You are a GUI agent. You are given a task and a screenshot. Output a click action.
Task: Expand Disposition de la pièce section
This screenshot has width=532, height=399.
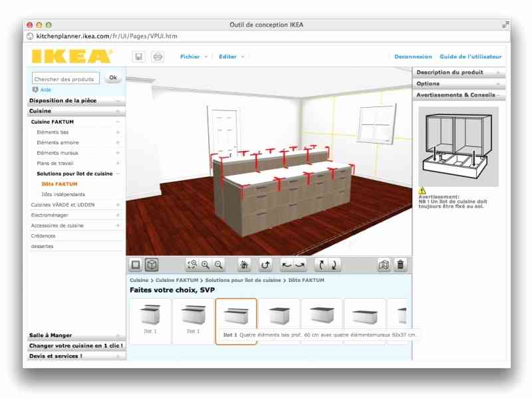[76, 101]
